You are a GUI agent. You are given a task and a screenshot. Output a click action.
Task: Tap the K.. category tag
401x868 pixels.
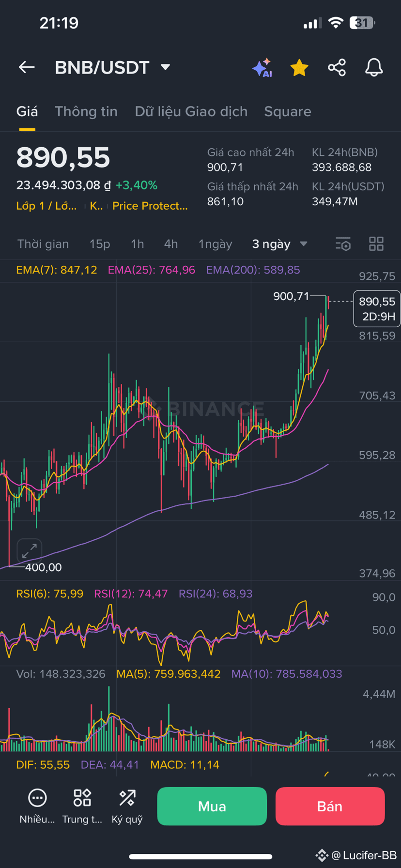[96, 206]
